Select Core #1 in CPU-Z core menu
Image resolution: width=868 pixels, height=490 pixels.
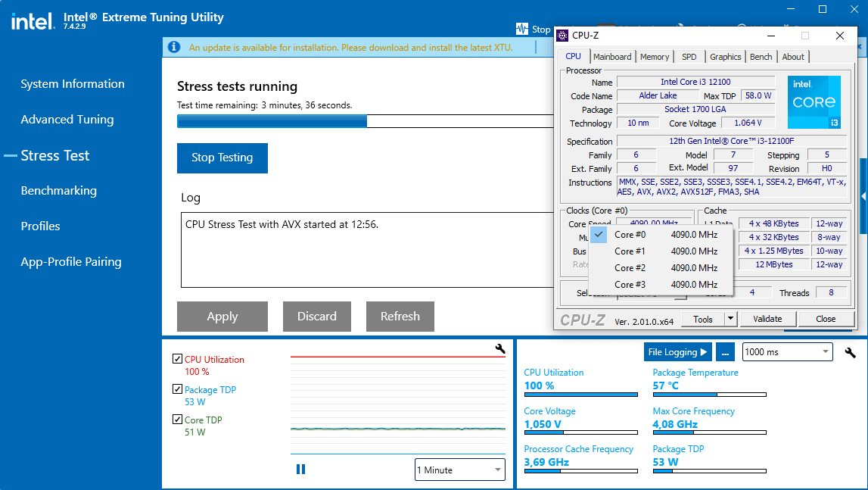click(661, 251)
